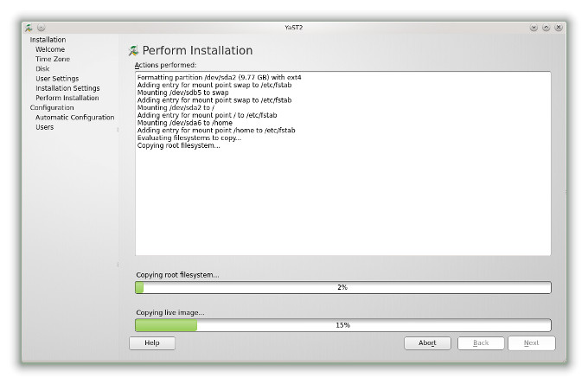Click the Adding entry for /home line

coord(216,131)
